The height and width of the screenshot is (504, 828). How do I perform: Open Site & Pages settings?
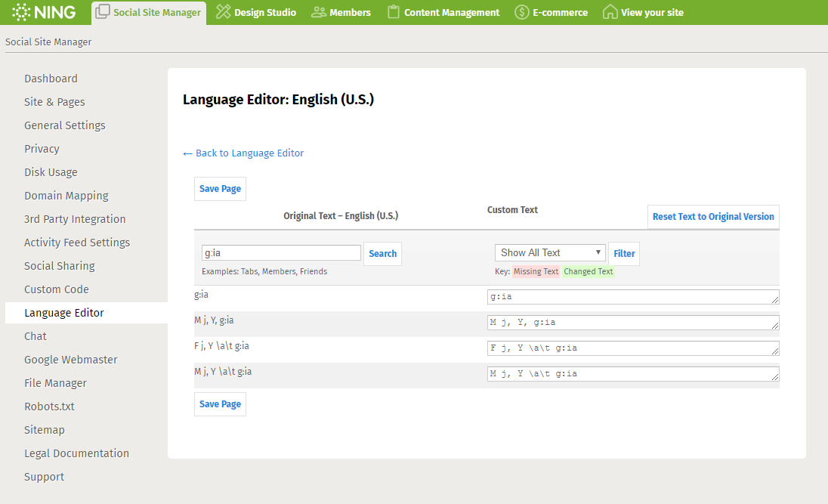(54, 102)
